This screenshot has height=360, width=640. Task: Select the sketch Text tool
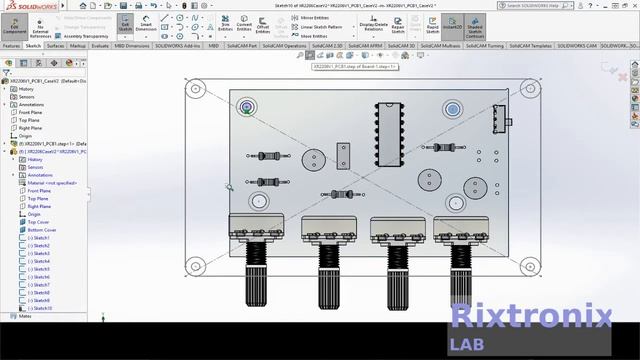[x=210, y=27]
